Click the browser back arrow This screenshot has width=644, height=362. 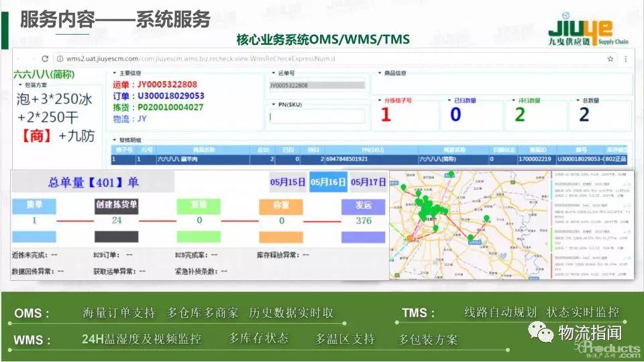19,59
